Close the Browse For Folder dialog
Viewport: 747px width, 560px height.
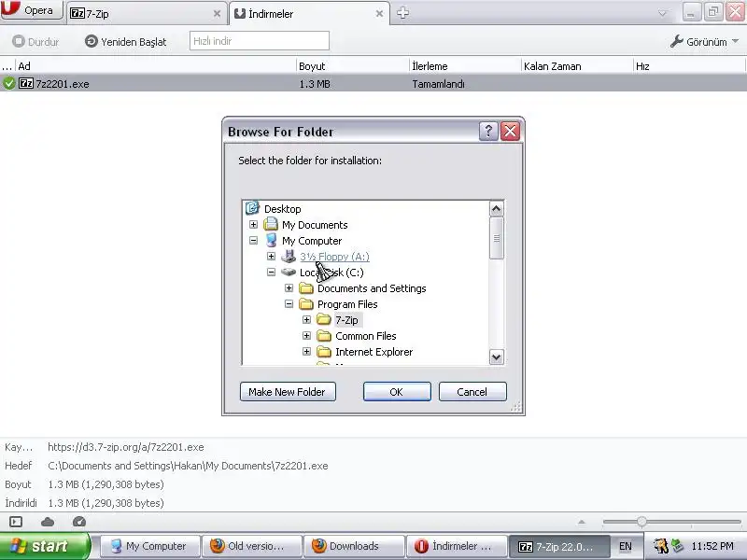(510, 131)
